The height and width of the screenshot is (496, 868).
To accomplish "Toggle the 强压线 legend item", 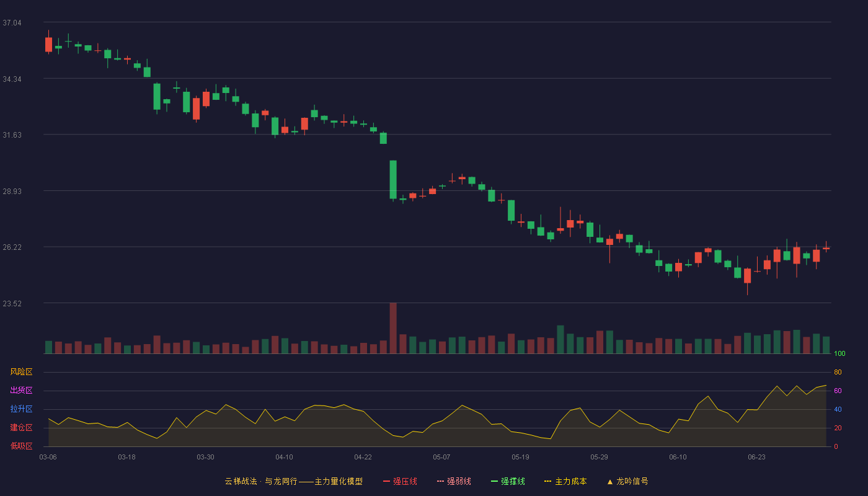I will coord(400,481).
